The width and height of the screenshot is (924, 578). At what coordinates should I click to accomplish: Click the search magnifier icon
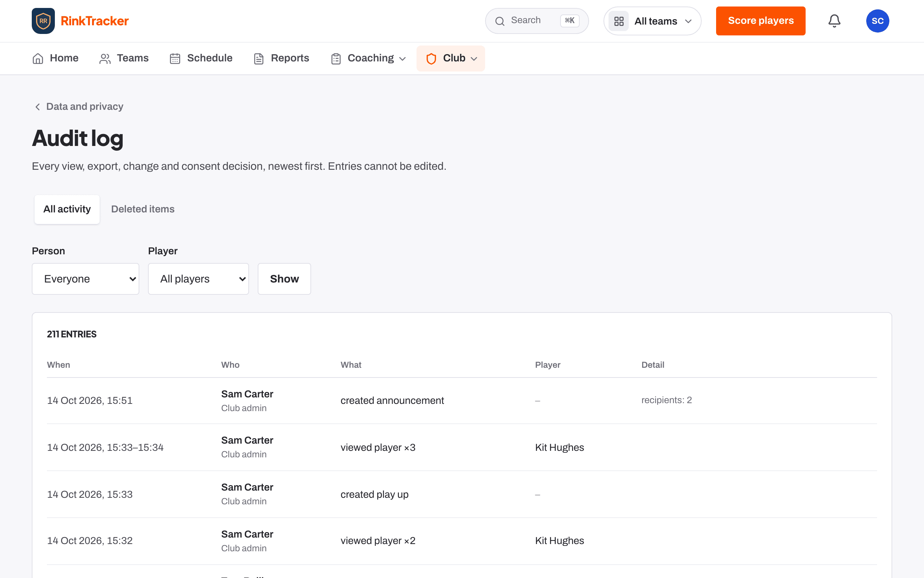(500, 21)
